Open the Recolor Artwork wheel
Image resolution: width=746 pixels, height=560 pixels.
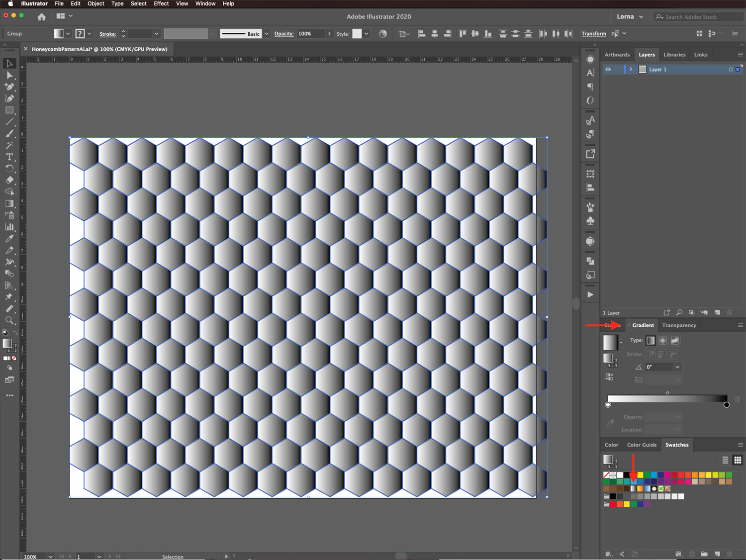click(x=383, y=34)
